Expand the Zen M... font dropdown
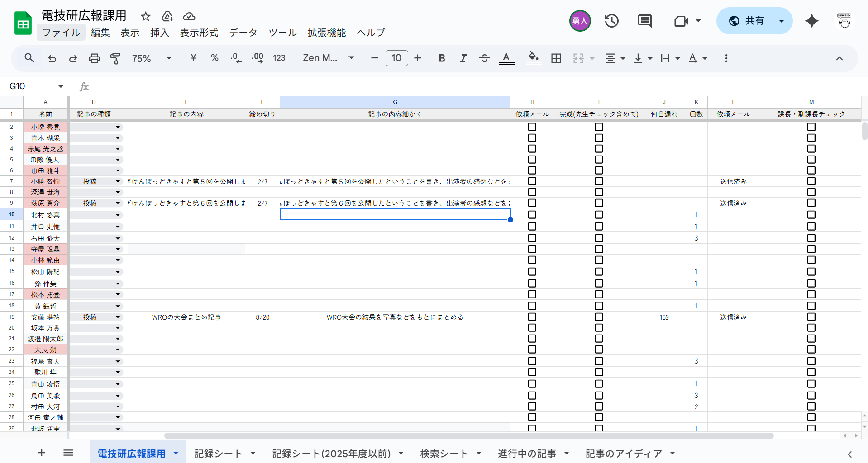The image size is (868, 463). pyautogui.click(x=328, y=58)
